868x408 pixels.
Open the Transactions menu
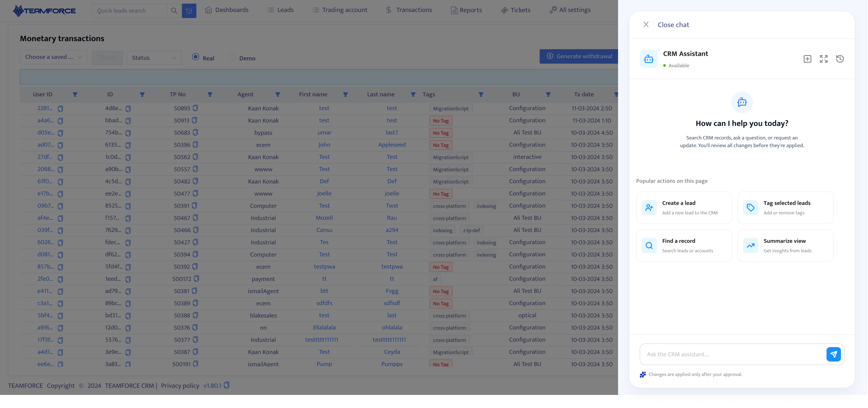click(409, 10)
